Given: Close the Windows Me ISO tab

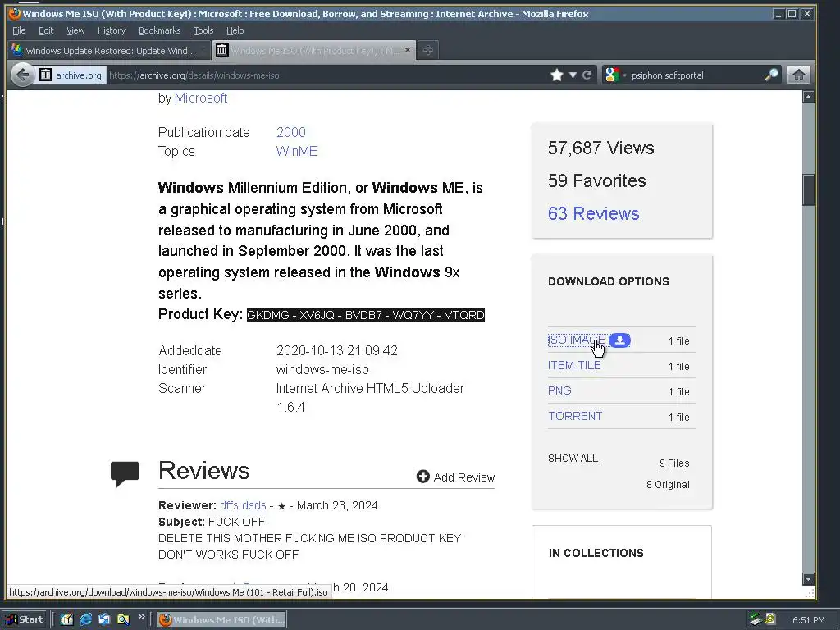Looking at the screenshot, I should point(408,50).
